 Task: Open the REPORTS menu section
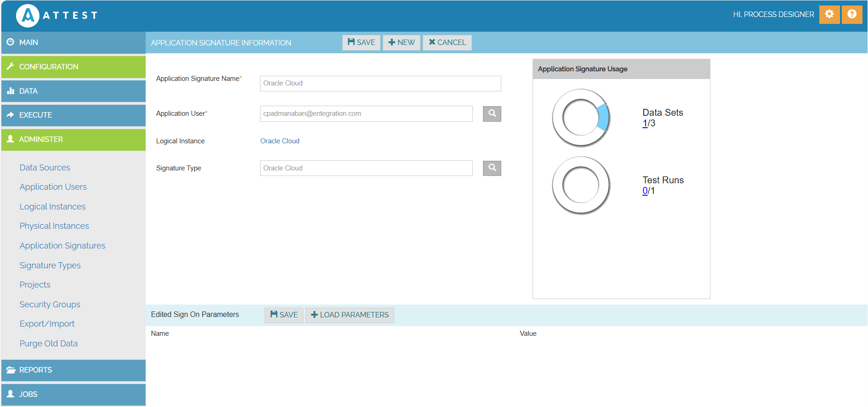pyautogui.click(x=74, y=370)
